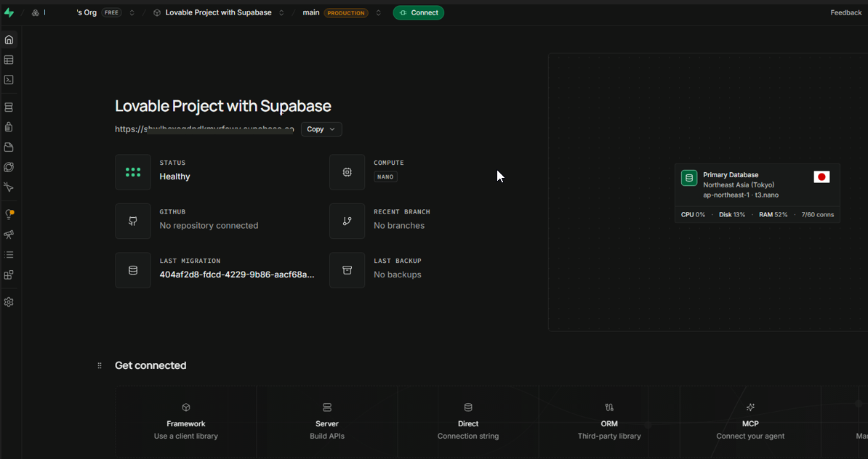Expand the organization switcher chevron
The height and width of the screenshot is (459, 868).
click(x=132, y=13)
